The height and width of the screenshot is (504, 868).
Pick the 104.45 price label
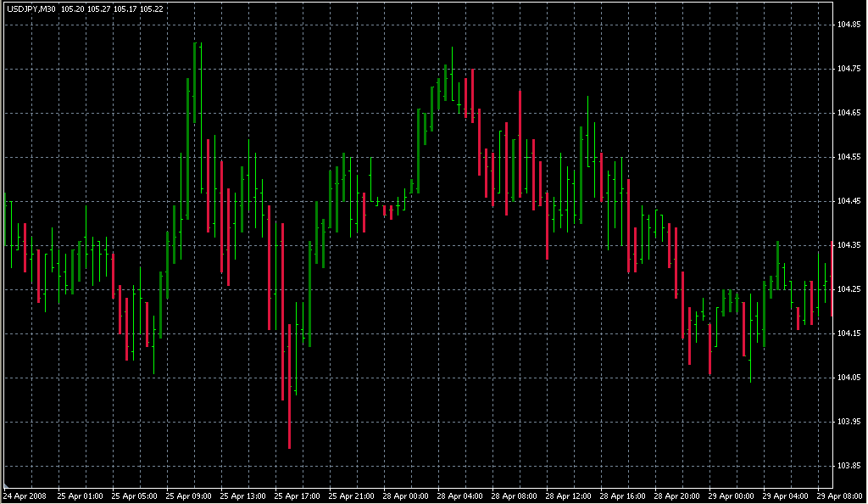849,201
